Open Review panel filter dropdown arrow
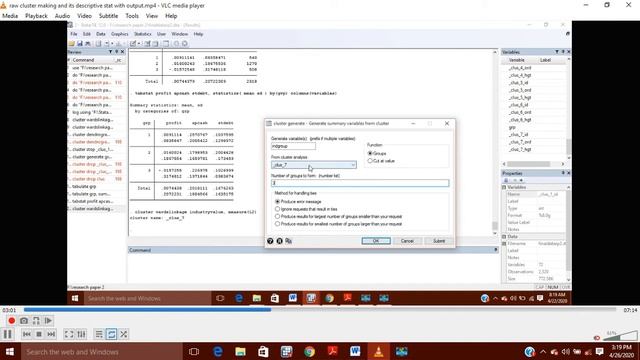This screenshot has height=360, width=640. coord(110,52)
